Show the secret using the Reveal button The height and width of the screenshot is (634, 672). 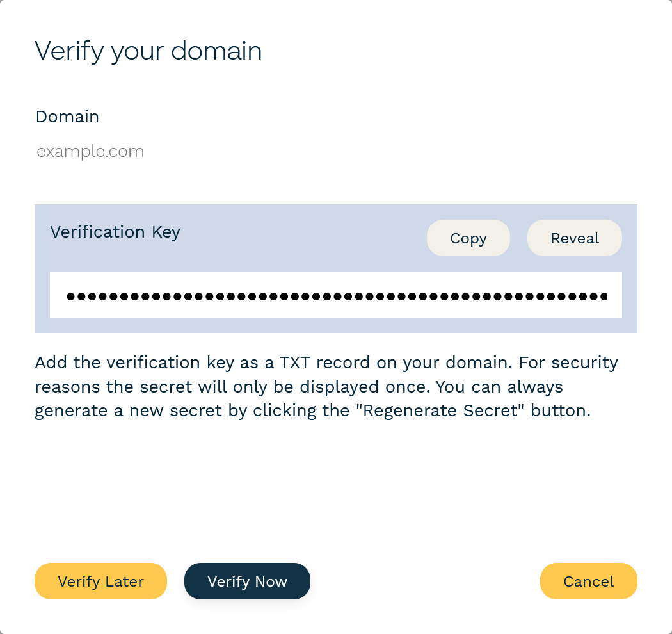tap(574, 238)
